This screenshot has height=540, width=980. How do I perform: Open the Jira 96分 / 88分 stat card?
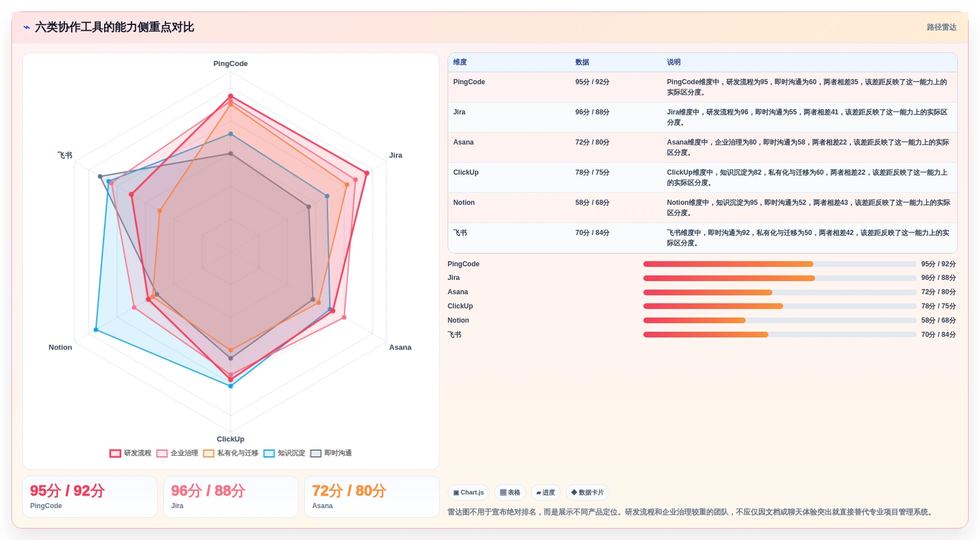231,497
